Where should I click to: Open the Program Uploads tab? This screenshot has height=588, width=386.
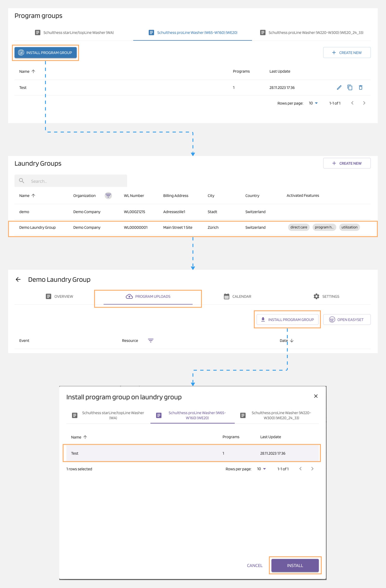point(148,297)
